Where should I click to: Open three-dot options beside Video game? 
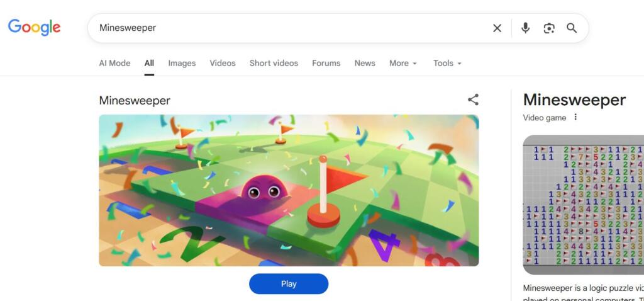click(x=575, y=117)
